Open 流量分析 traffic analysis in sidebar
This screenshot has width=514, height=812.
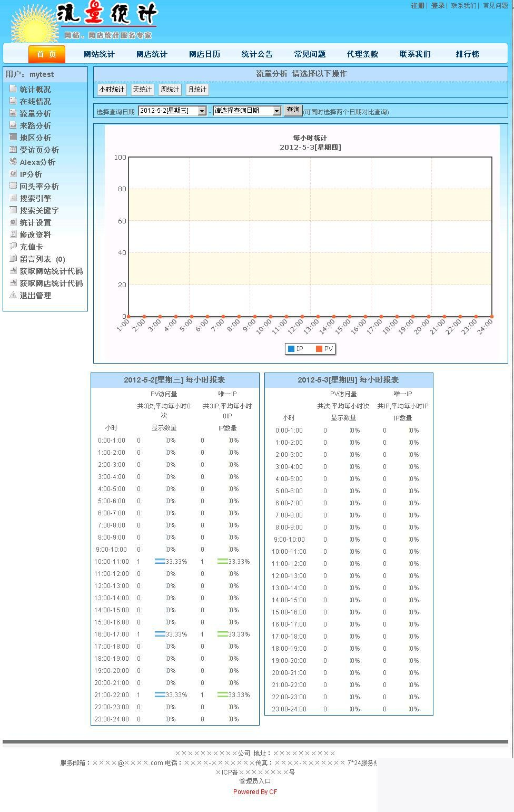pyautogui.click(x=13, y=114)
